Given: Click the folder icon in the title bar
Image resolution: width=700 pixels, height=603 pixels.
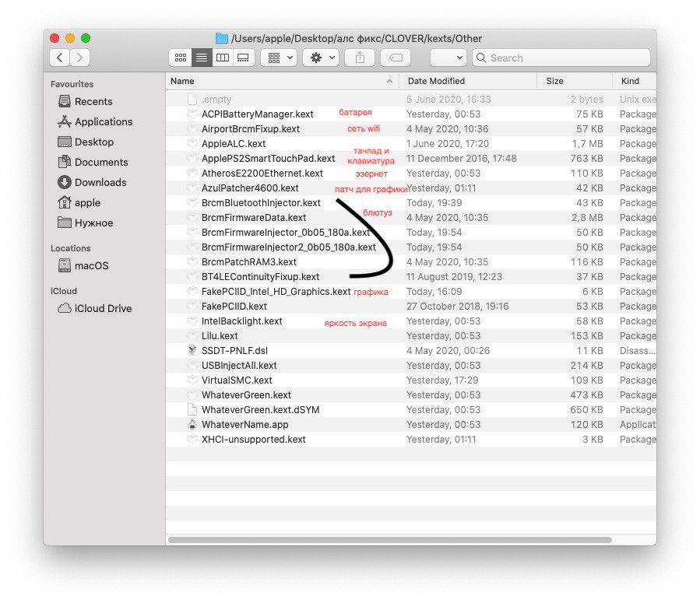Looking at the screenshot, I should click(x=221, y=38).
